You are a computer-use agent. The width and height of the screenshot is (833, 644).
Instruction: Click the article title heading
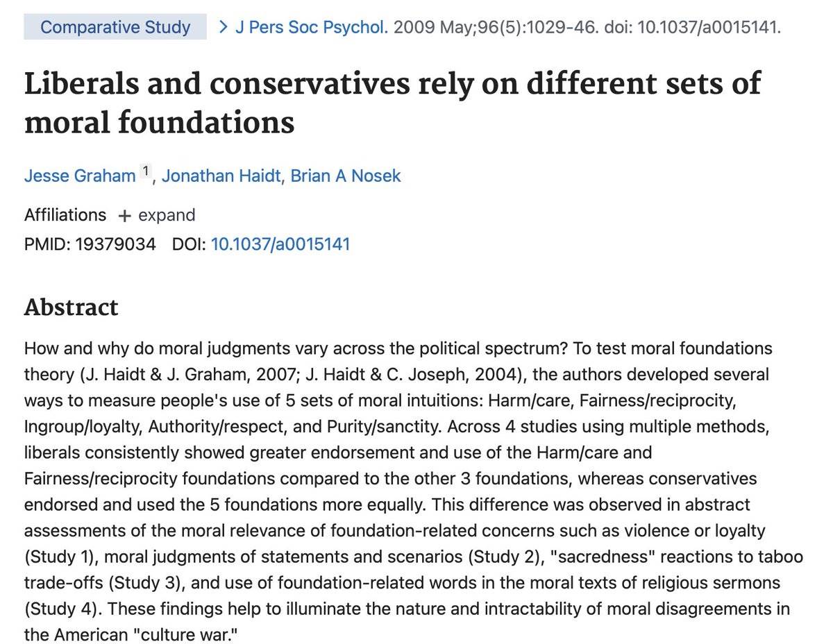(392, 103)
